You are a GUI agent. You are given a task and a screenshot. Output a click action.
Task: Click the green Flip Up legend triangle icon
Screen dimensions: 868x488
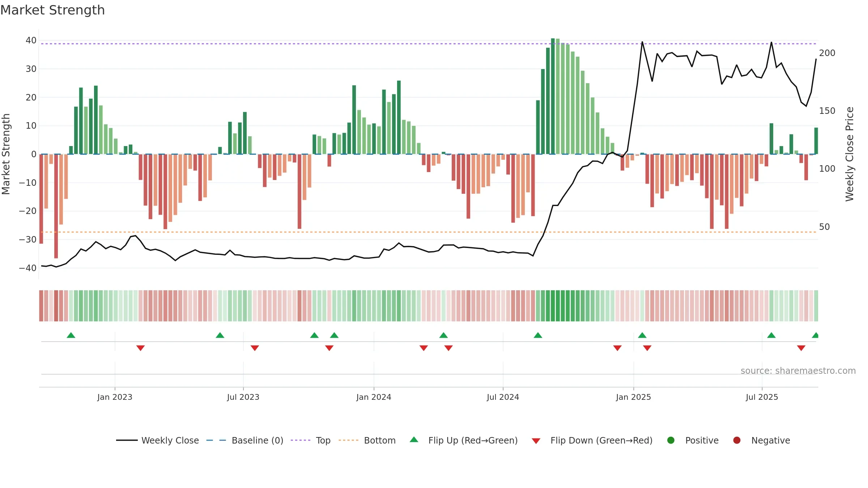tap(414, 440)
